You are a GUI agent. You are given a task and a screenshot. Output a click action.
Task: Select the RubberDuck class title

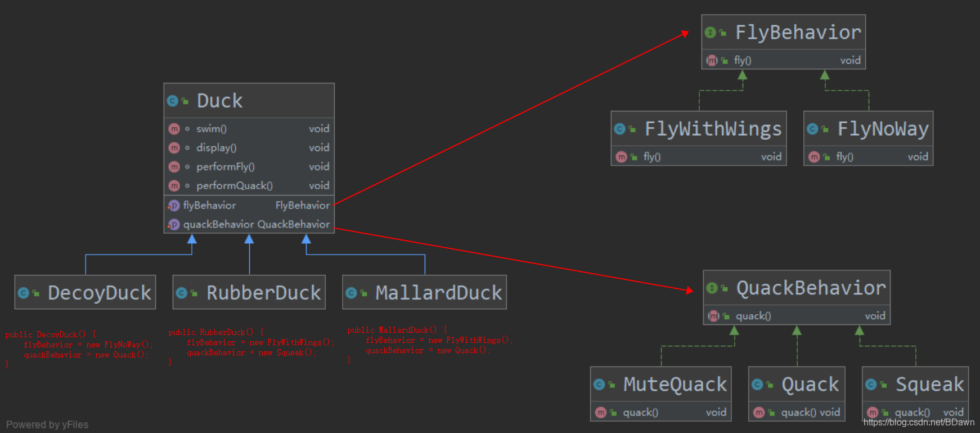click(264, 293)
